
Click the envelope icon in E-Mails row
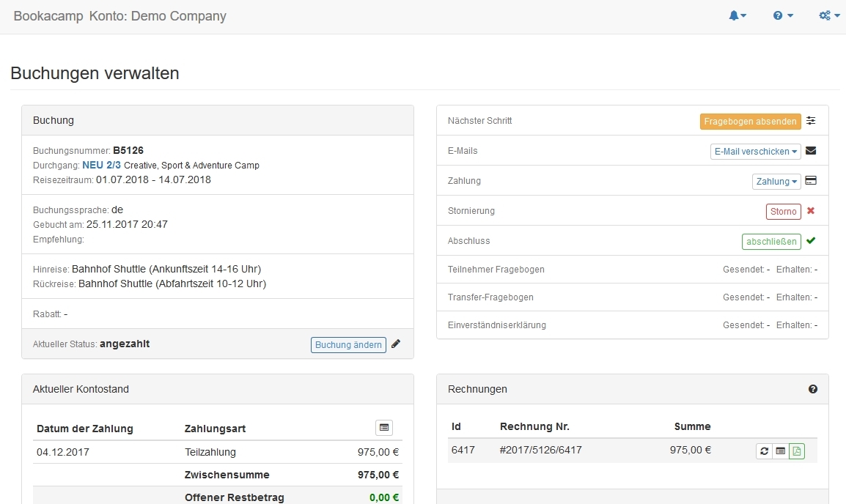[811, 151]
